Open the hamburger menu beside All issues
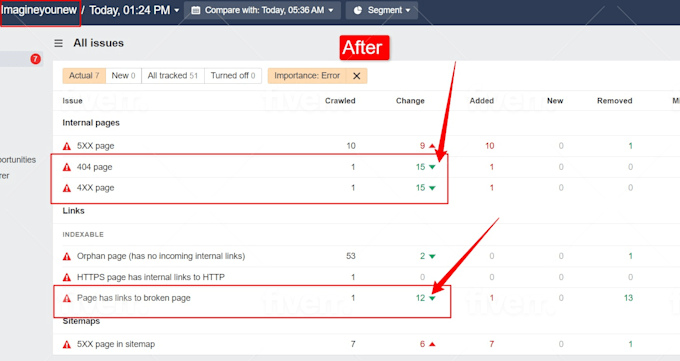The width and height of the screenshot is (680, 361). point(59,43)
